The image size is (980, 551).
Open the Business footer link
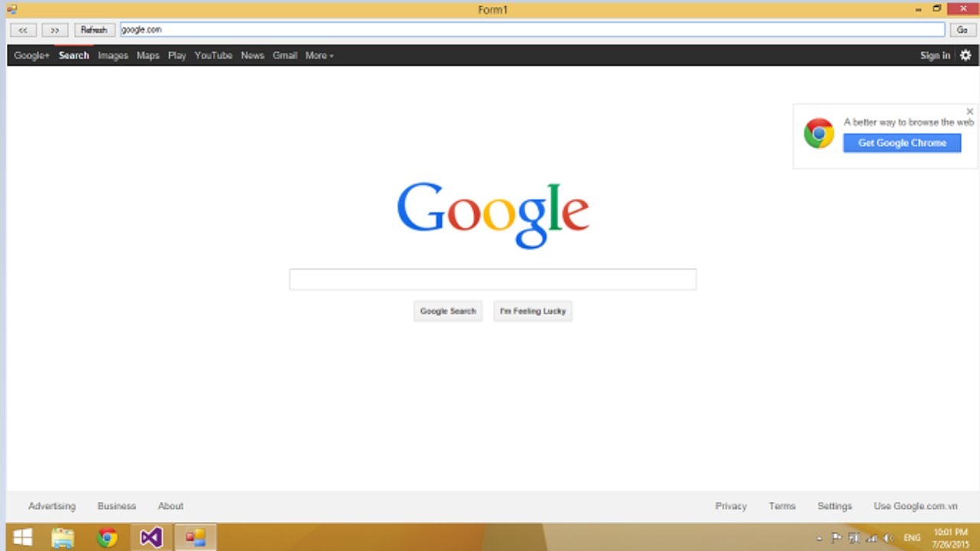coord(116,506)
